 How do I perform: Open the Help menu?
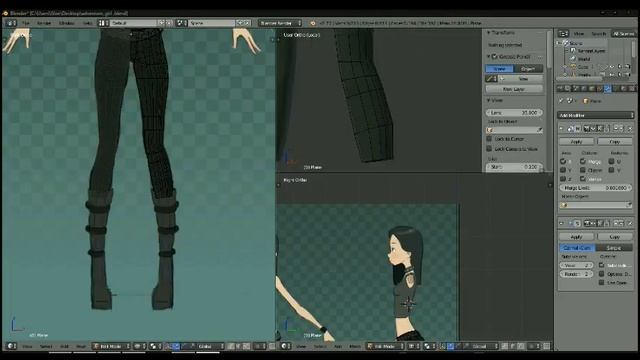[x=87, y=23]
